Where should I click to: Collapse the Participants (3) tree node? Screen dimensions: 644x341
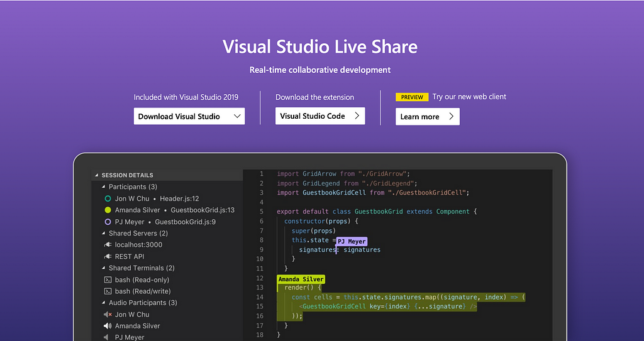(104, 187)
